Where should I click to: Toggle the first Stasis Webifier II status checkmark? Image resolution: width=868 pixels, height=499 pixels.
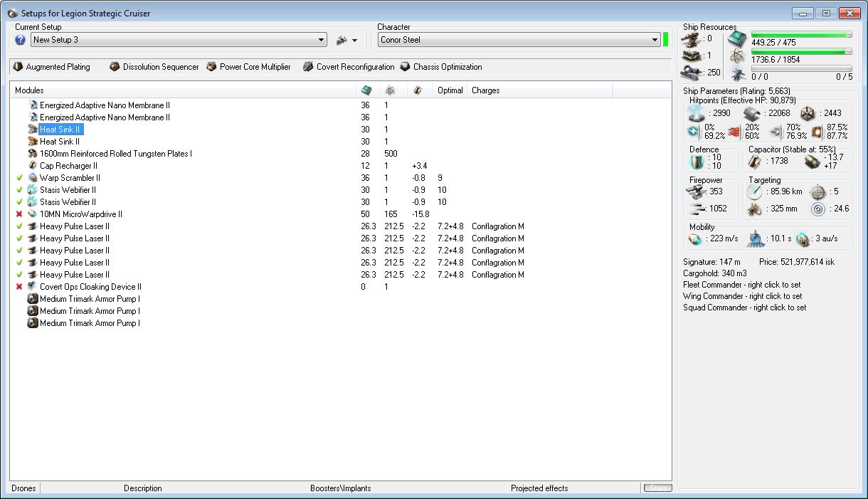tap(20, 190)
